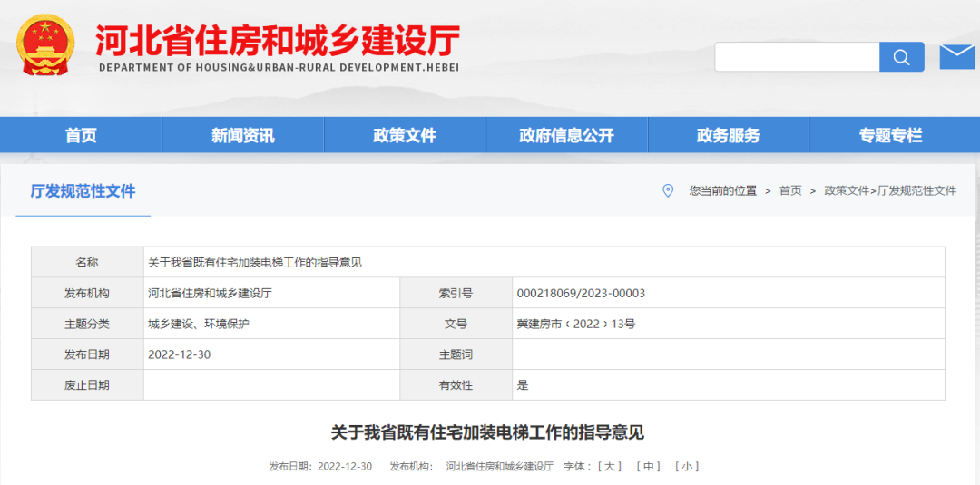Type in the header search field
980x485 pixels.
[797, 57]
